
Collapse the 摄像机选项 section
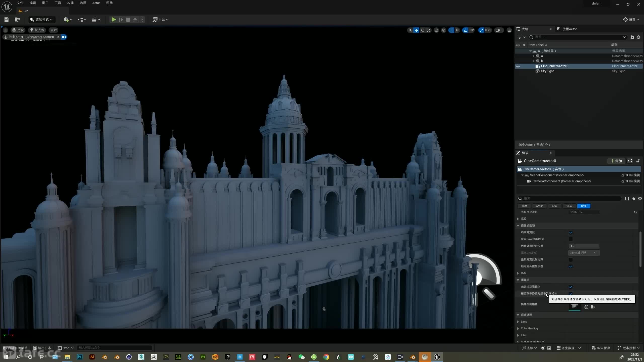(518, 225)
